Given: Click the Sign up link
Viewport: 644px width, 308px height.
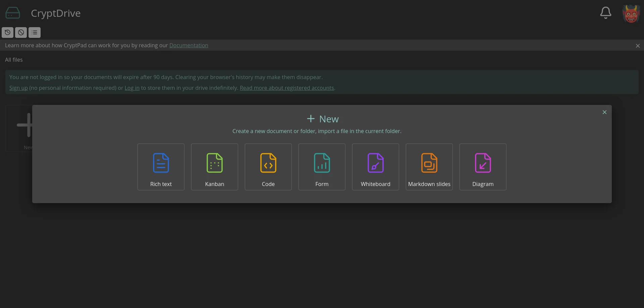Looking at the screenshot, I should coord(18,88).
